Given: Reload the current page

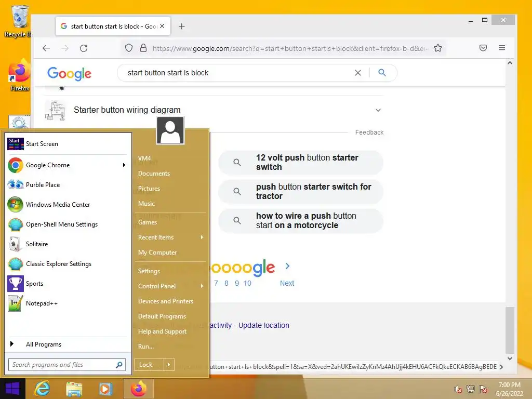Looking at the screenshot, I should point(84,48).
